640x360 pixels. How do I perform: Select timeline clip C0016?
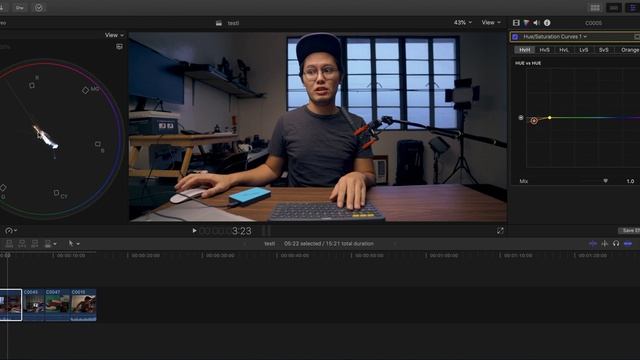[83, 305]
